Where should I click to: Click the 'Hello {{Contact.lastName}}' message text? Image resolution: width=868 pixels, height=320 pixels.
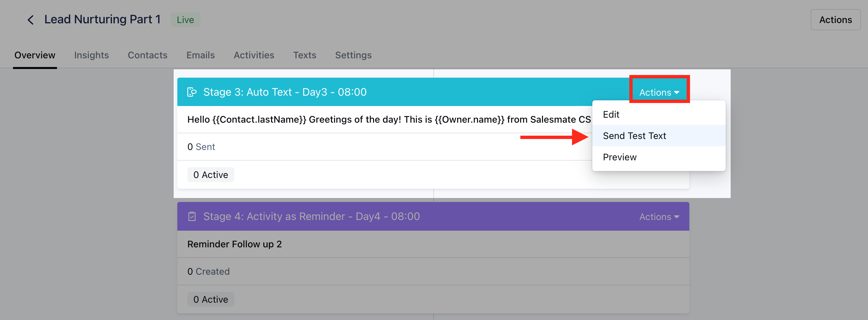[x=389, y=120]
